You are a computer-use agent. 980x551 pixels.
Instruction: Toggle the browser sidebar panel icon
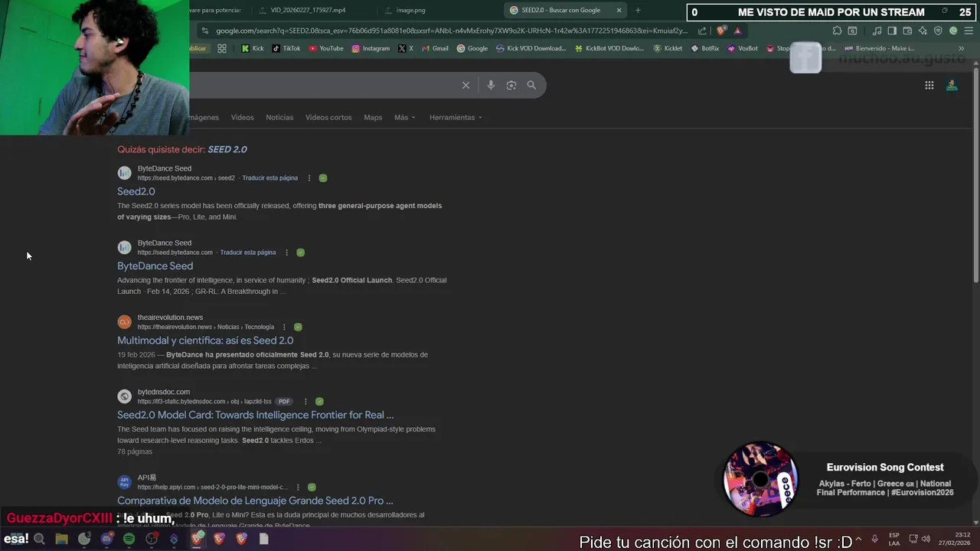[892, 31]
